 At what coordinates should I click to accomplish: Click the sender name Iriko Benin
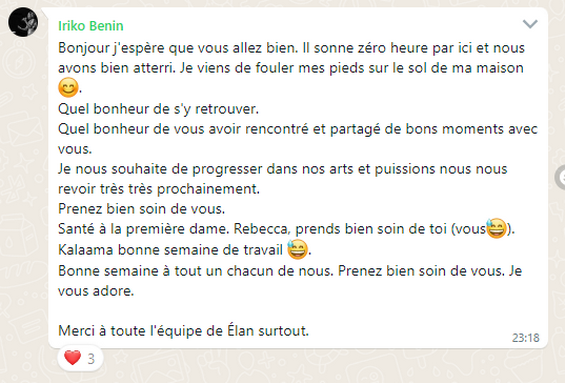tap(91, 26)
